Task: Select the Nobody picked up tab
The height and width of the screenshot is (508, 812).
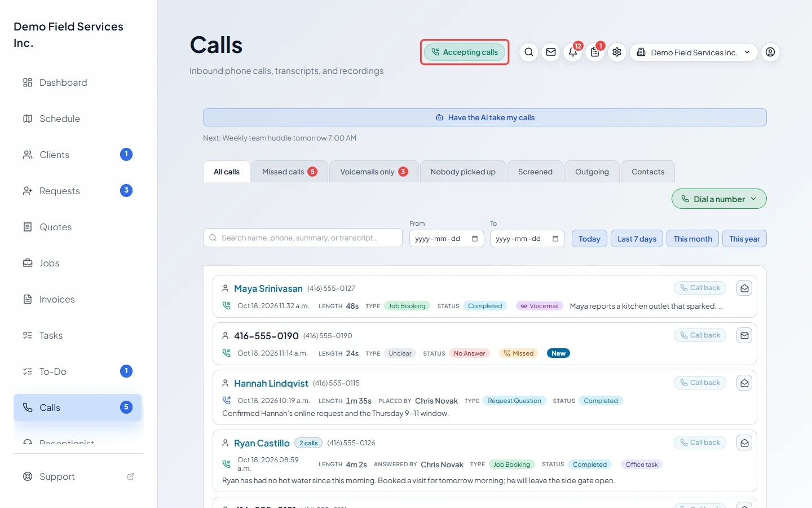Action: 463,172
